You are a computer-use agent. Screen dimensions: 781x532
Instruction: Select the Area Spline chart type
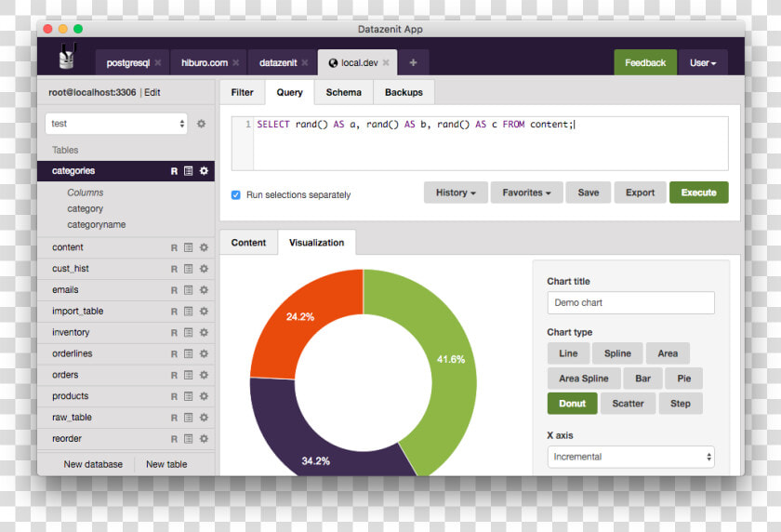pyautogui.click(x=584, y=379)
